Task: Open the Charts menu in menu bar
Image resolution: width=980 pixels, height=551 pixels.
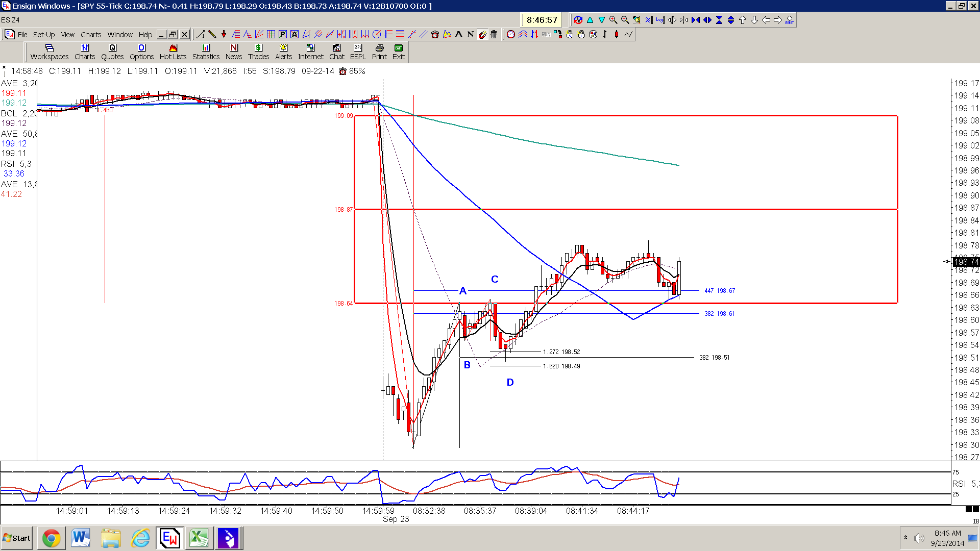Action: click(91, 35)
